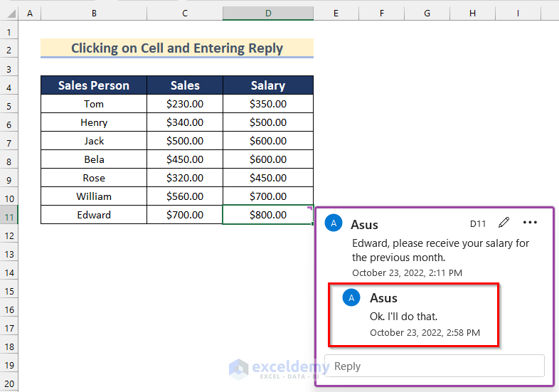Select the cell containing Jack
Image resolution: width=559 pixels, height=392 pixels.
94,141
